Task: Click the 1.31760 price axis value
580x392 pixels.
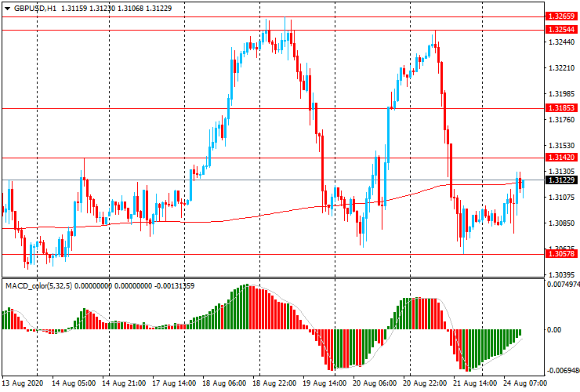Action: 562,120
